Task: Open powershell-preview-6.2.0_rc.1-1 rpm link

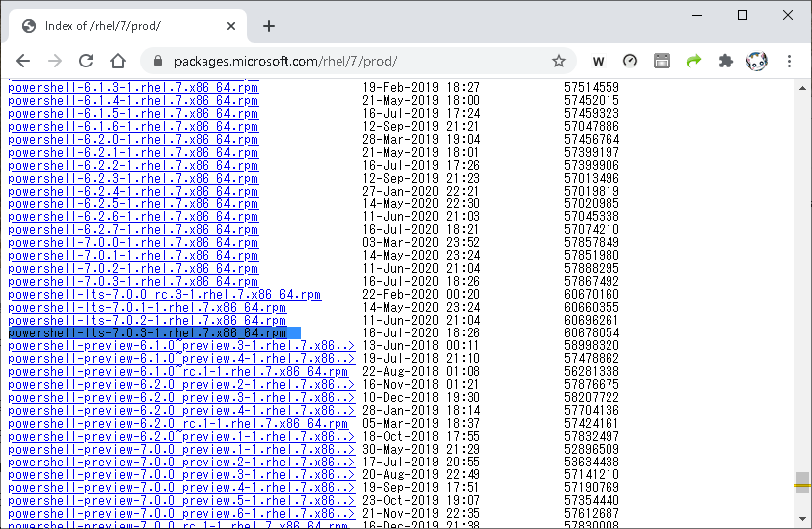Action: 178,424
